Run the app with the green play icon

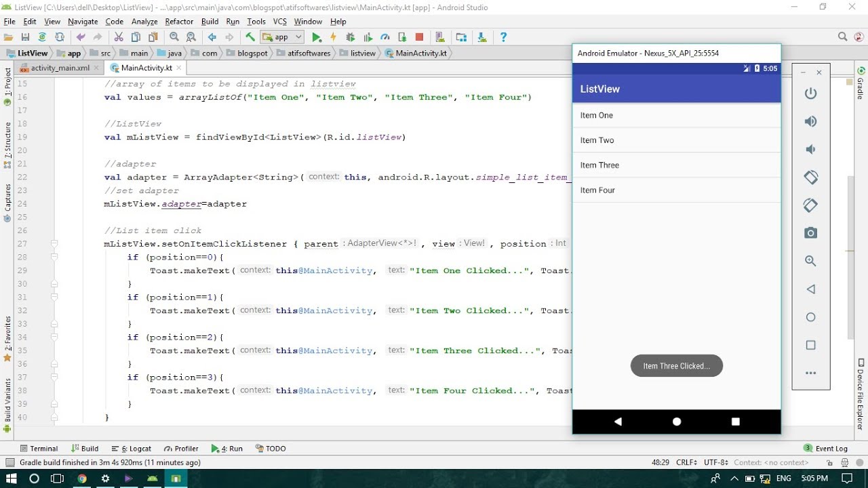click(317, 37)
